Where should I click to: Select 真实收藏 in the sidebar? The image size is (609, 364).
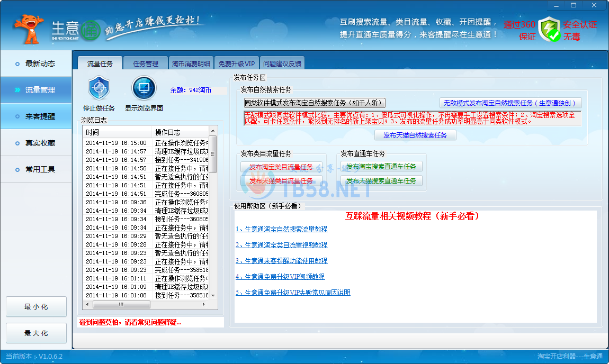35,143
